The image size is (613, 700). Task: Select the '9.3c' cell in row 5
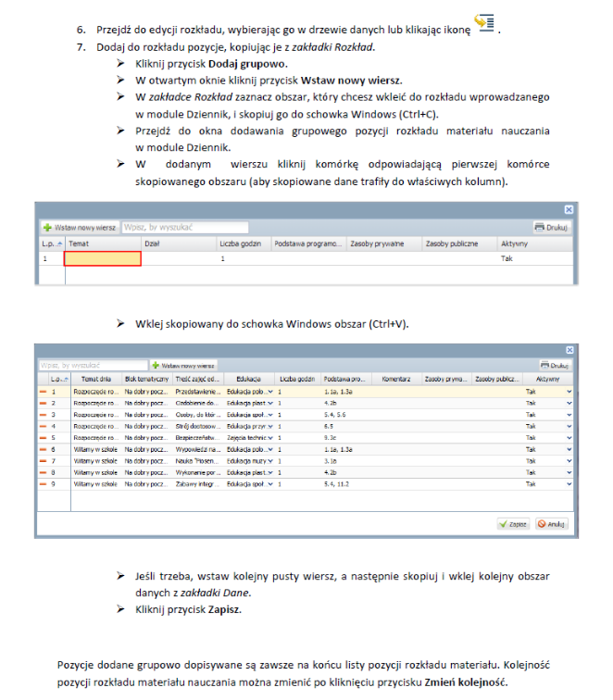(x=345, y=438)
